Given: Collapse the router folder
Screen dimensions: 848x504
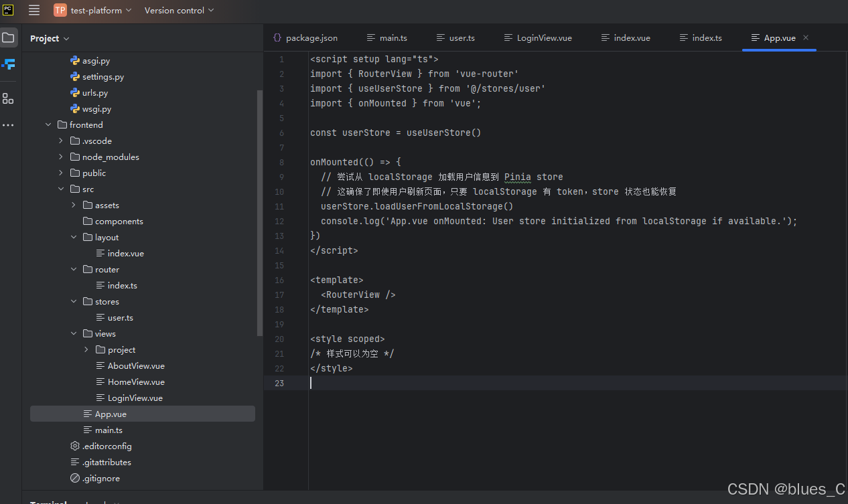Looking at the screenshot, I should click(x=74, y=270).
